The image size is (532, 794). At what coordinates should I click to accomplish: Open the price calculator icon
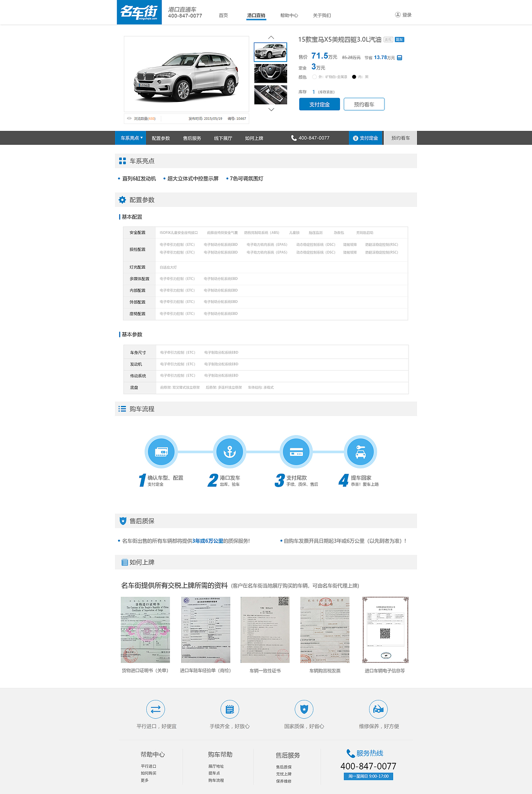pyautogui.click(x=399, y=58)
